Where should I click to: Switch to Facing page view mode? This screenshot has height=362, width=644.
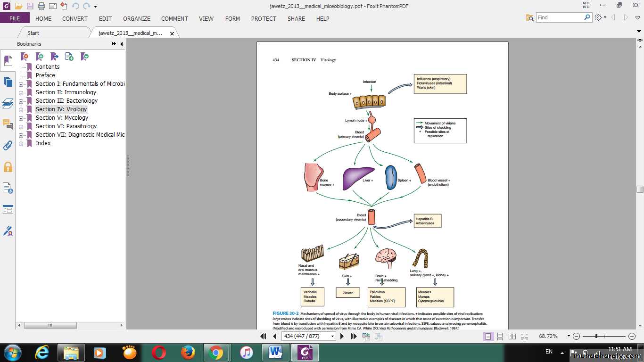(x=512, y=336)
